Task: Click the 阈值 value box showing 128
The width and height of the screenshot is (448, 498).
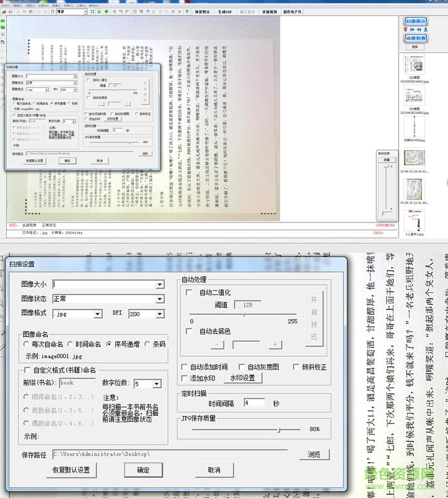Action: click(x=248, y=305)
